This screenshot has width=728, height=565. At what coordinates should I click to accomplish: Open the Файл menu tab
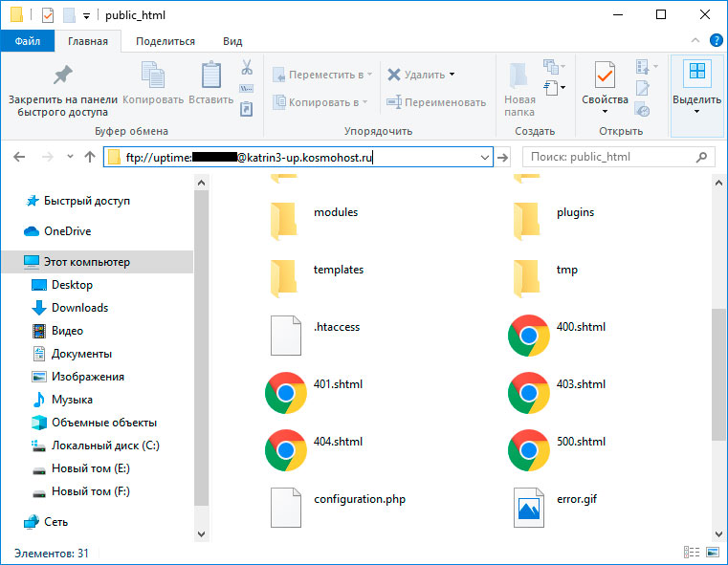pyautogui.click(x=28, y=41)
